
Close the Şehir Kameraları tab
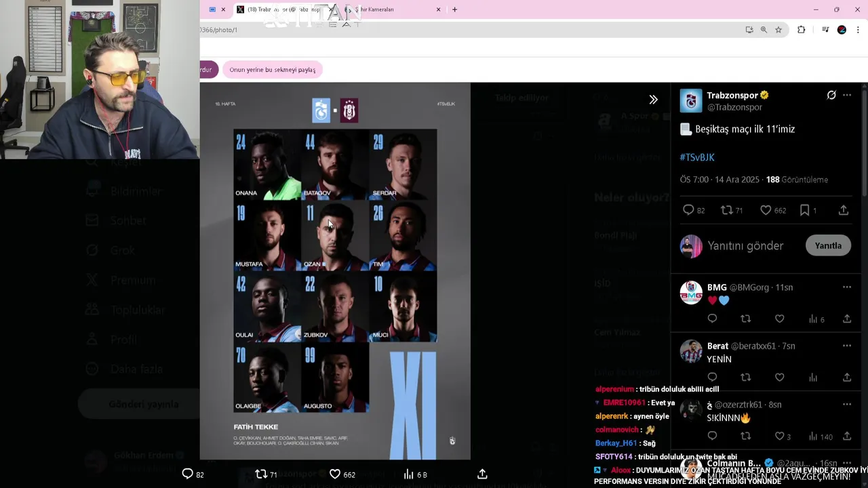click(438, 9)
